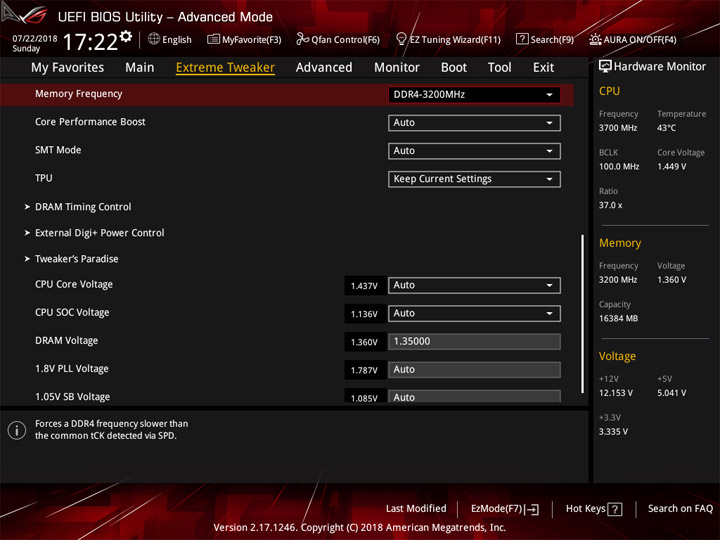Click 1.8V PLL Voltage Auto field
The image size is (720, 540).
pos(474,369)
